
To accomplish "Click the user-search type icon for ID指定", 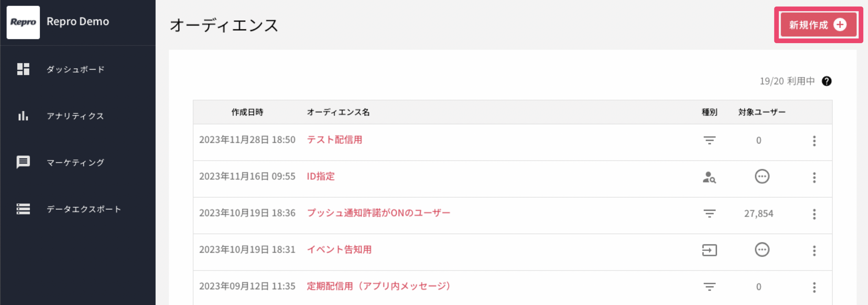I will click(709, 177).
